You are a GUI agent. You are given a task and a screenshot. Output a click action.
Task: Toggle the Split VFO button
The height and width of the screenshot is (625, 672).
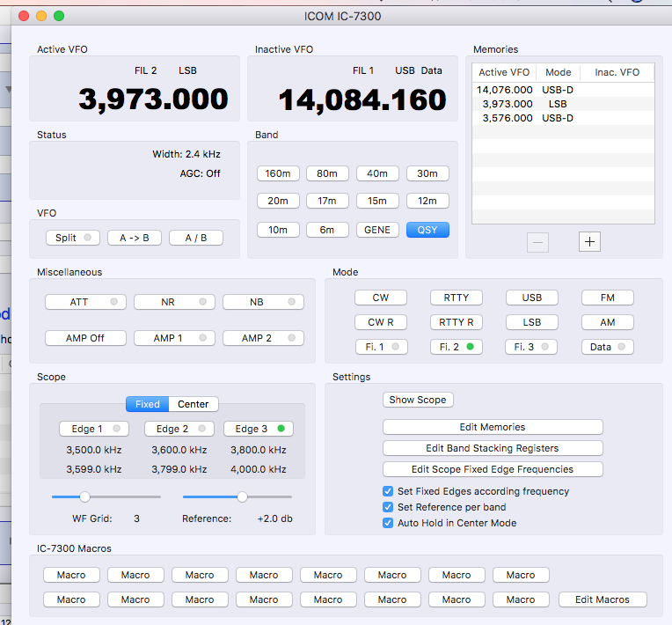[x=74, y=238]
